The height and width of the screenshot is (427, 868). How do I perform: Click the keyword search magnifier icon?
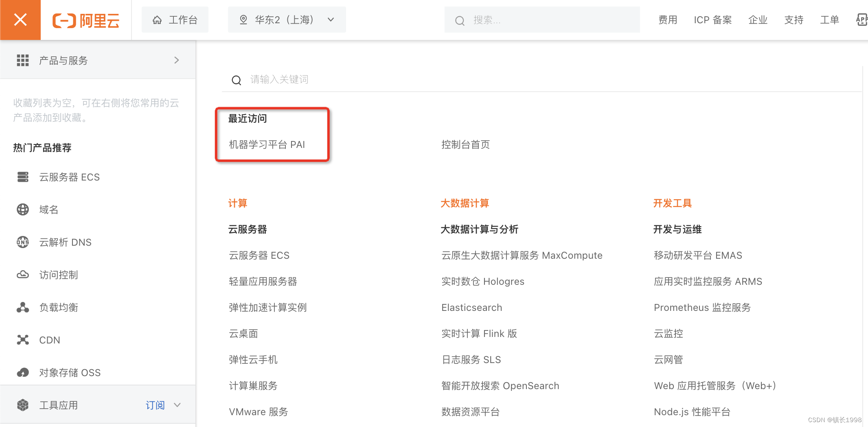(x=237, y=80)
